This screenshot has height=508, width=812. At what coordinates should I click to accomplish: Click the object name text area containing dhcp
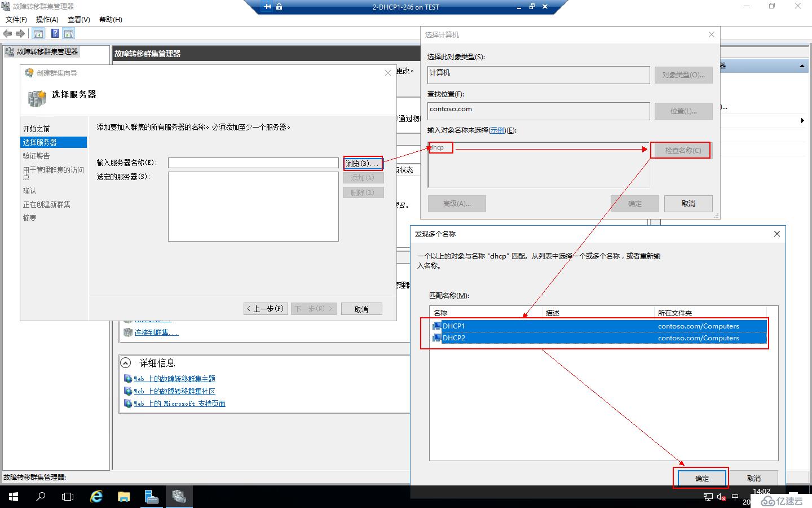[539, 164]
